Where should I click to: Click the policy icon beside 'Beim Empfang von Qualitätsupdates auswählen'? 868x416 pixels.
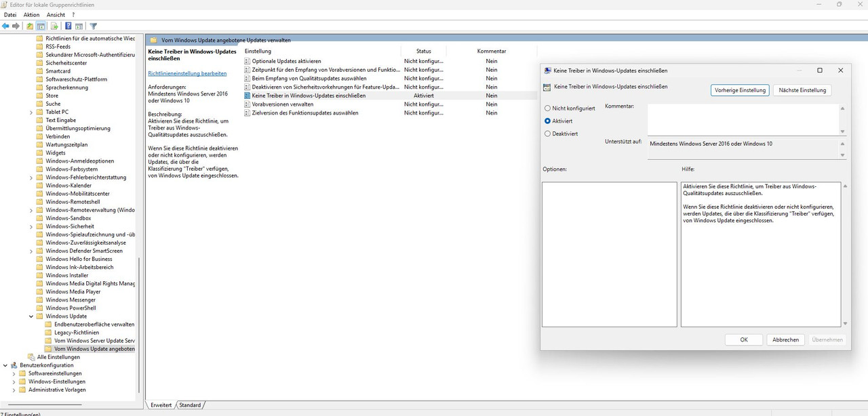click(247, 79)
